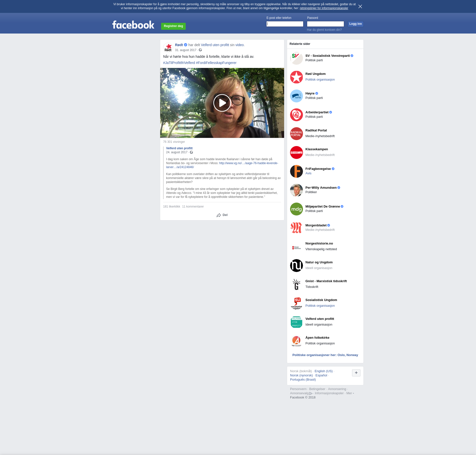Image resolution: width=476 pixels, height=455 pixels.
Task: Open Politiske organisasjoner her: Oslo, Norway
Action: pyautogui.click(x=325, y=355)
